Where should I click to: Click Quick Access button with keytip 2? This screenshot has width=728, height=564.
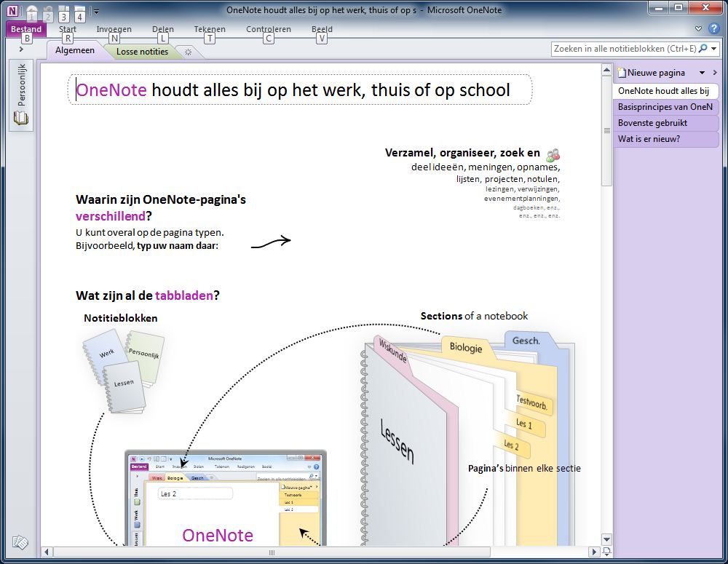tap(48, 12)
